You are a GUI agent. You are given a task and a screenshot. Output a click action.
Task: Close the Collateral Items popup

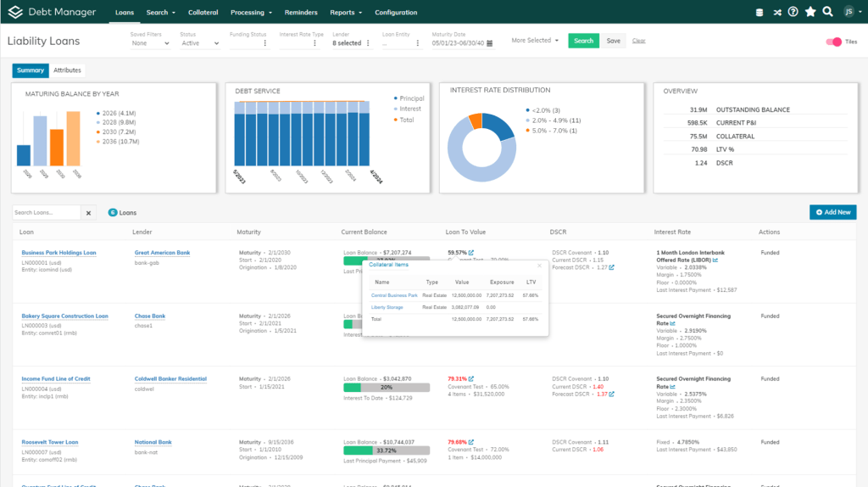(538, 266)
